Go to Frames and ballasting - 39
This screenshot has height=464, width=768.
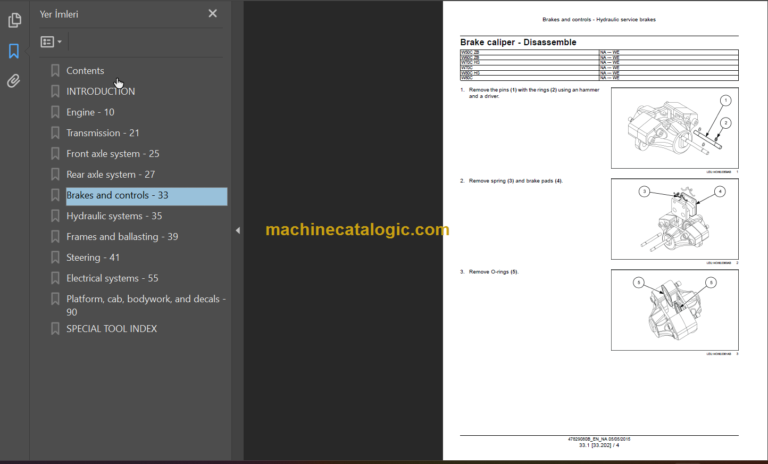[x=122, y=237]
